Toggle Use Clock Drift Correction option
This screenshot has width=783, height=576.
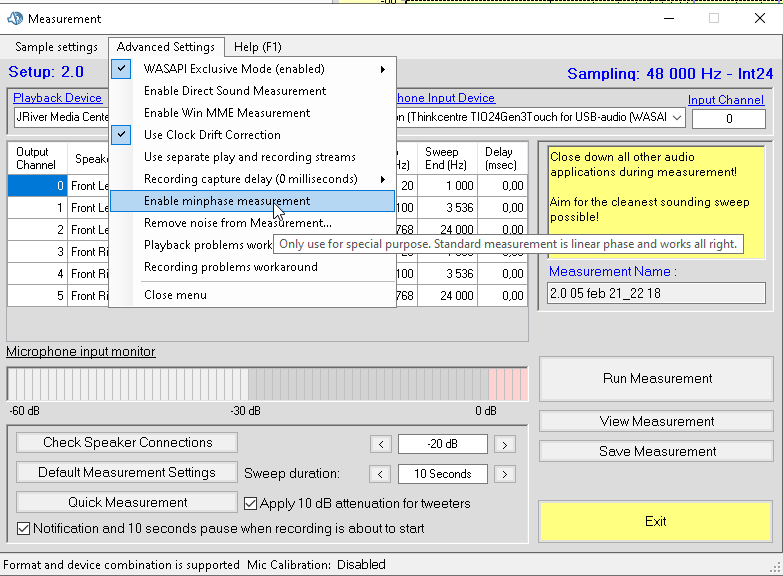pos(212,135)
